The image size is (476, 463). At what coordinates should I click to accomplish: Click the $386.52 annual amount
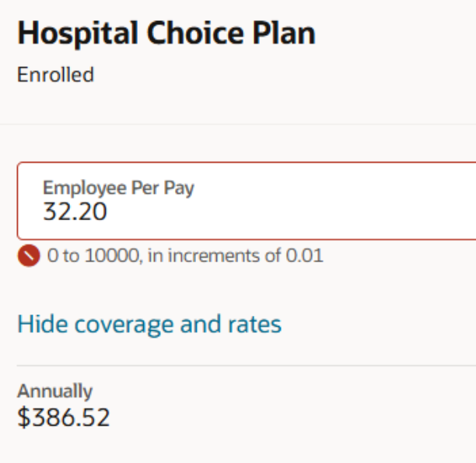tap(64, 417)
